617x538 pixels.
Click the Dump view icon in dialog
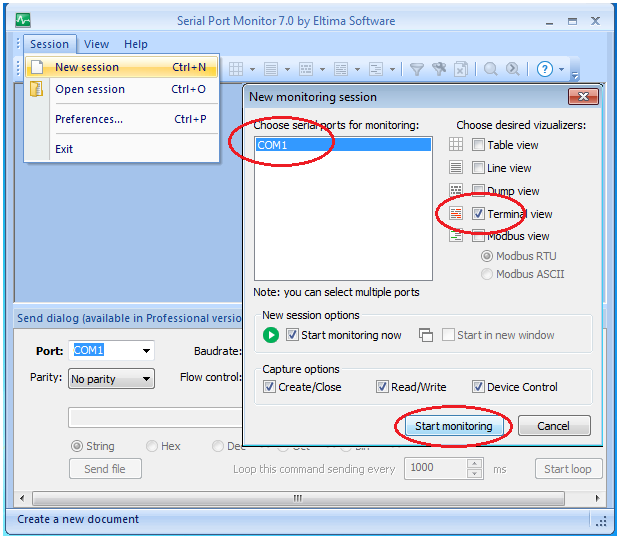click(x=456, y=190)
